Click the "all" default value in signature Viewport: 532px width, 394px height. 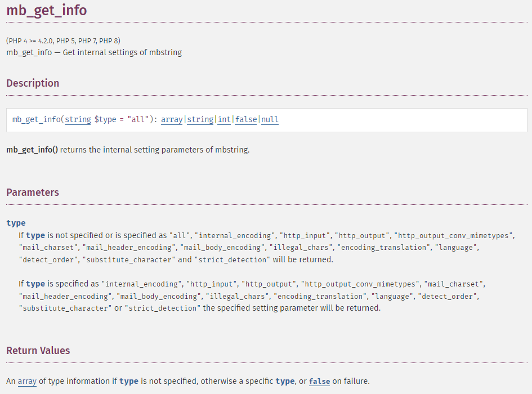tap(138, 119)
